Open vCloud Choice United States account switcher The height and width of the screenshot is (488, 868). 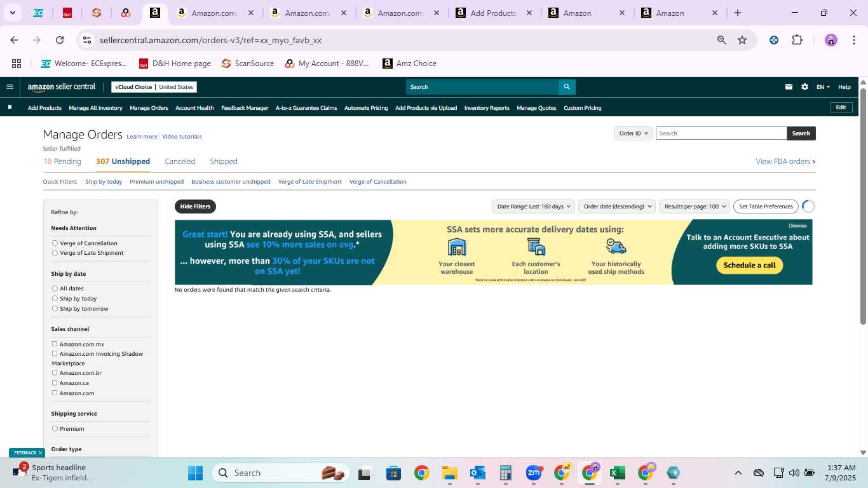click(x=154, y=87)
